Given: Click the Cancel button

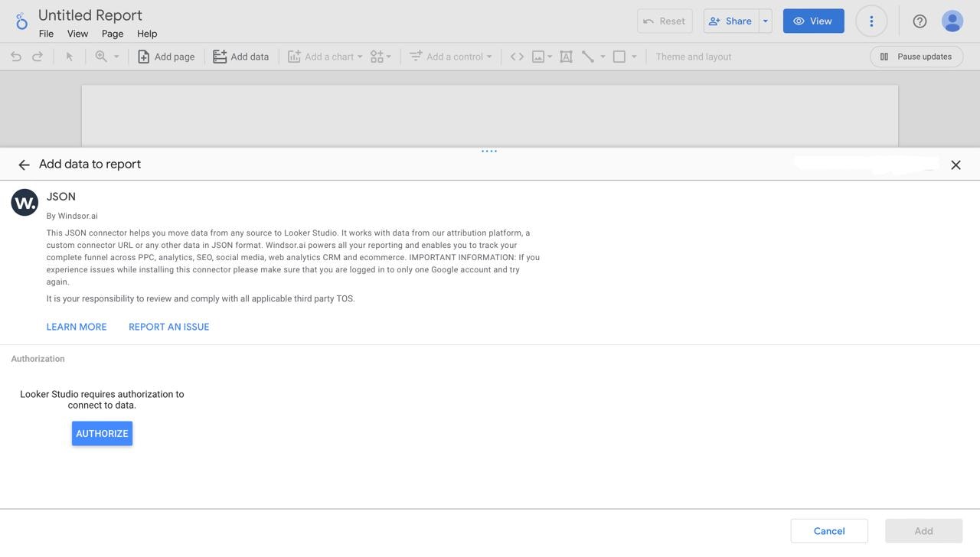Looking at the screenshot, I should pos(829,531).
